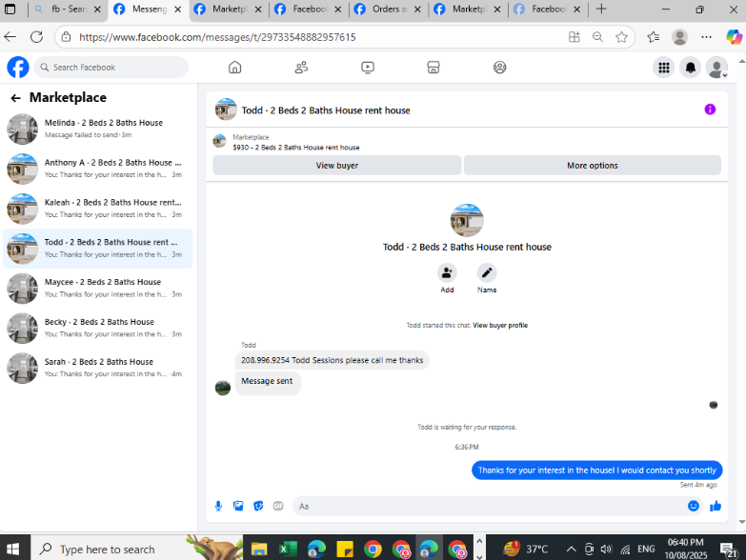Open the Melinda 2 Beds 2 Baths conversation
Viewport: 746px width, 560px height.
98,129
